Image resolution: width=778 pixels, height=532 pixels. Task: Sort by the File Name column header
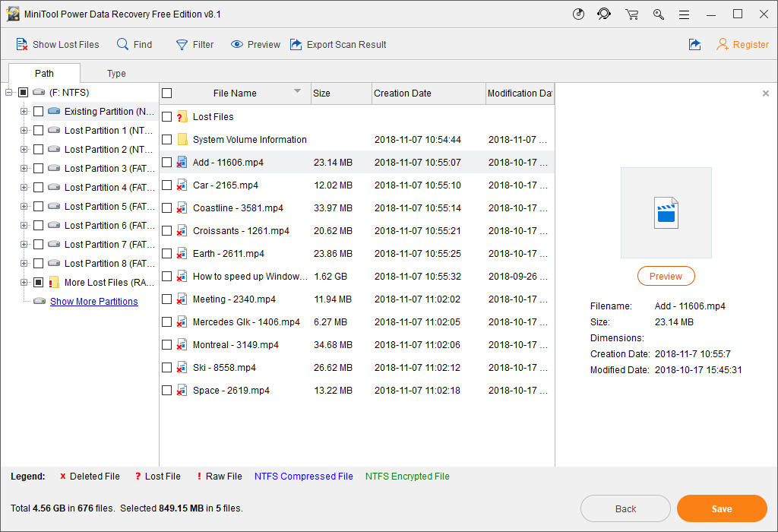tap(235, 93)
